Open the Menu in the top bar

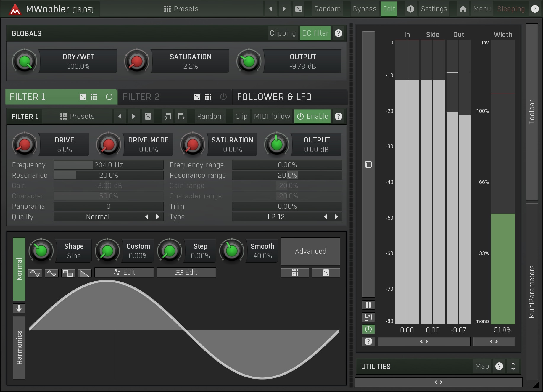click(482, 9)
